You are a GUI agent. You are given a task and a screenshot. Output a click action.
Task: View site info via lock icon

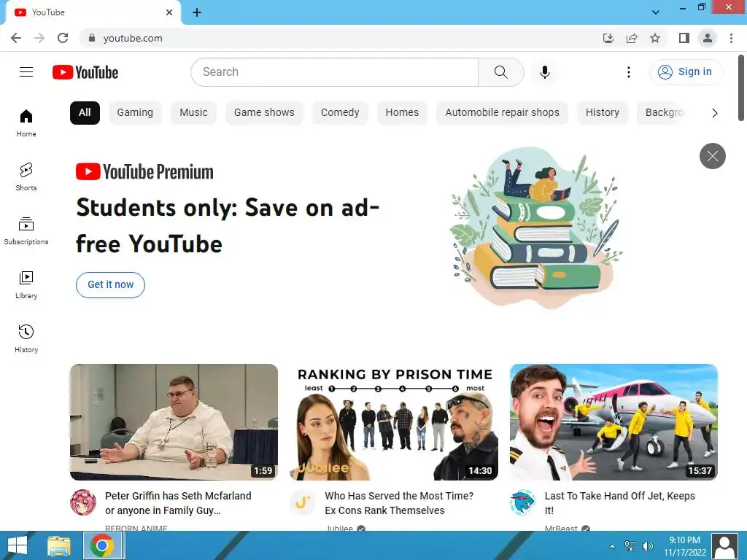pyautogui.click(x=91, y=38)
